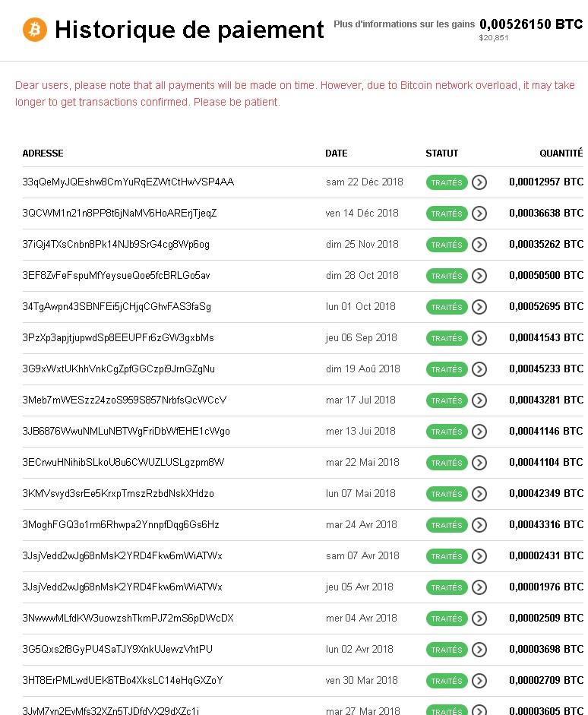
Task: Open details arrow for the 28 Oct 2018 payment
Action: [x=479, y=276]
